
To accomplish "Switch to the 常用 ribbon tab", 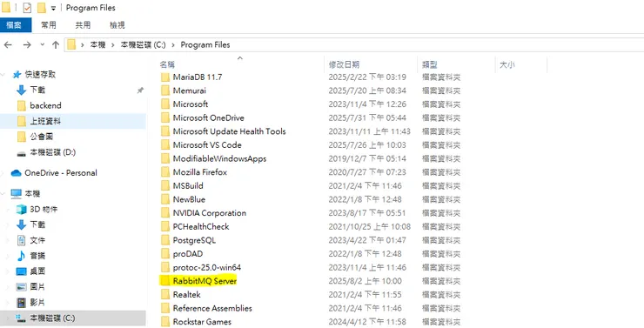I will coord(49,25).
